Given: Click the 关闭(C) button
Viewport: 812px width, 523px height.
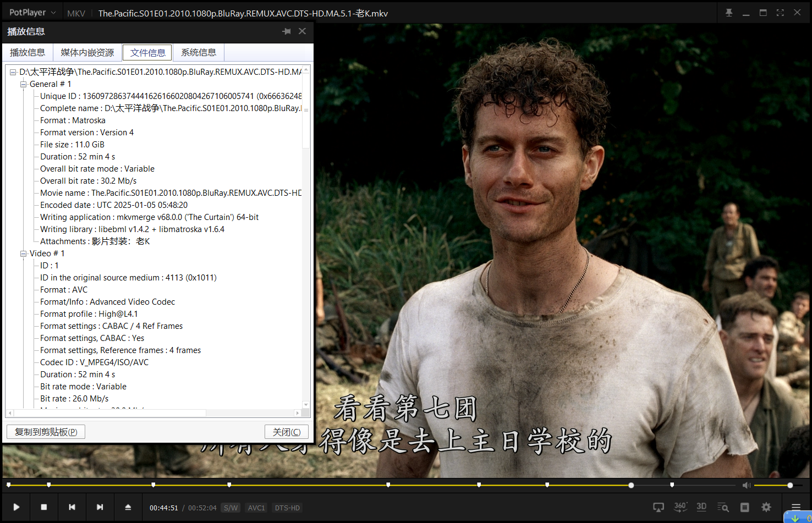Looking at the screenshot, I should point(287,432).
